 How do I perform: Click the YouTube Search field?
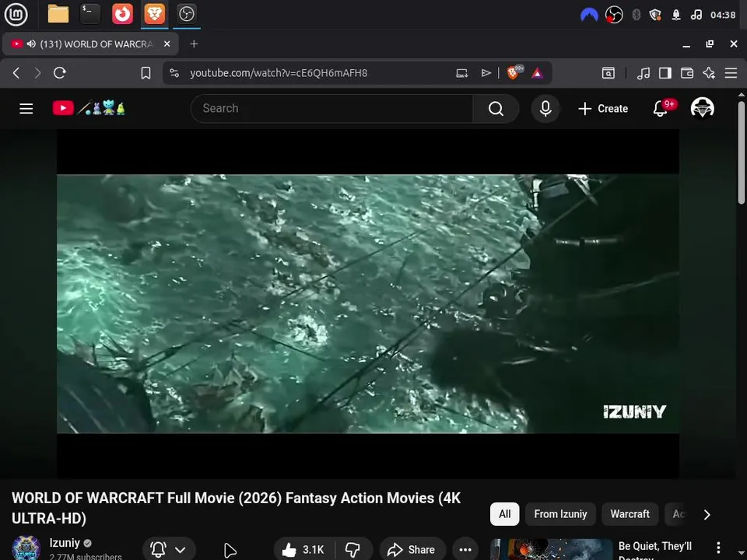click(331, 109)
